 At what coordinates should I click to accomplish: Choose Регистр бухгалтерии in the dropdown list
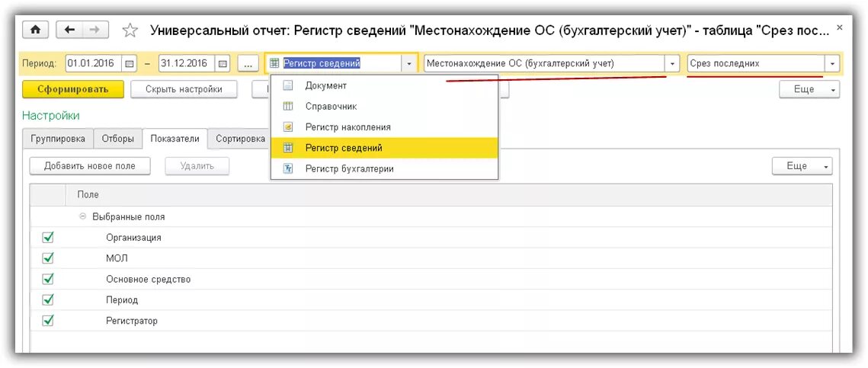pos(385,169)
